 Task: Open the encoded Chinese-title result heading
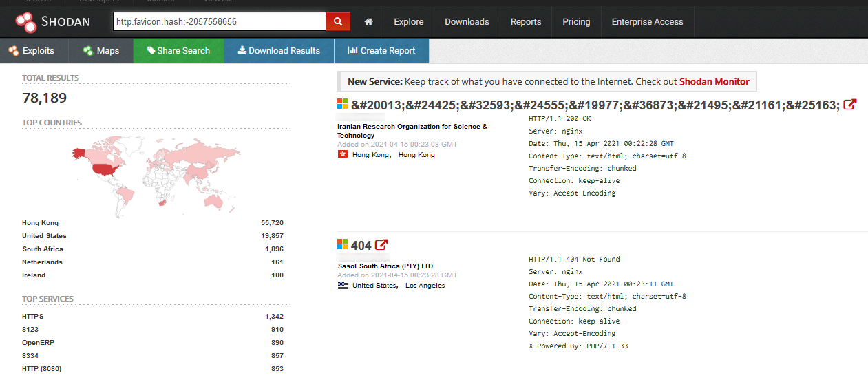[595, 105]
